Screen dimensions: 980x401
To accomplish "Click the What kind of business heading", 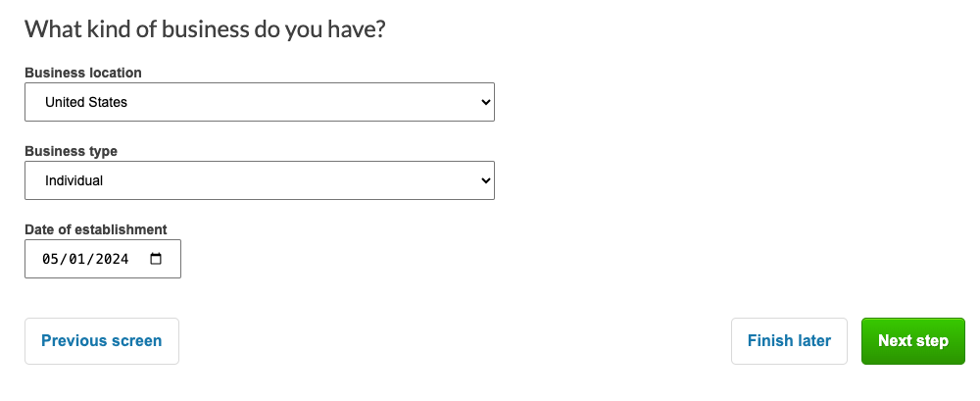I will click(205, 29).
